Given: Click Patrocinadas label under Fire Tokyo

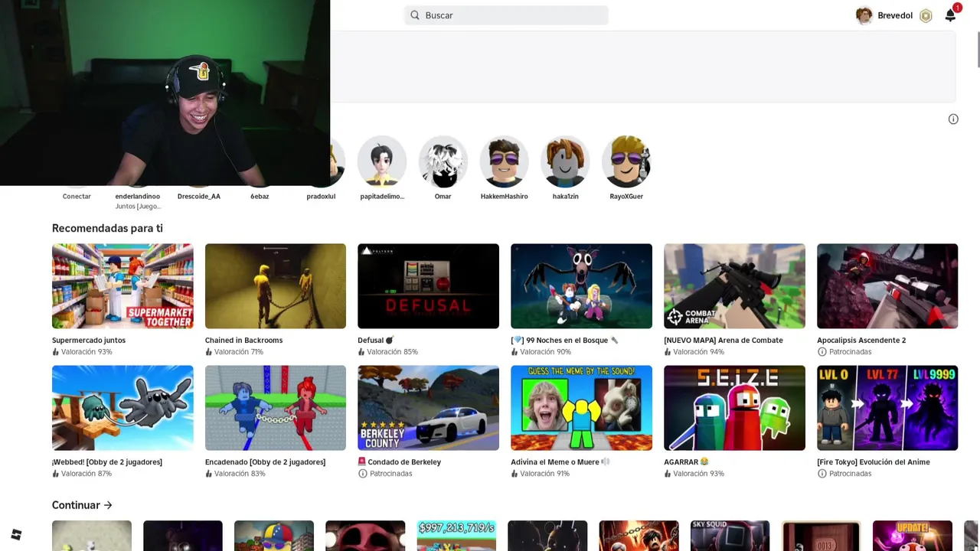Looking at the screenshot, I should (850, 473).
